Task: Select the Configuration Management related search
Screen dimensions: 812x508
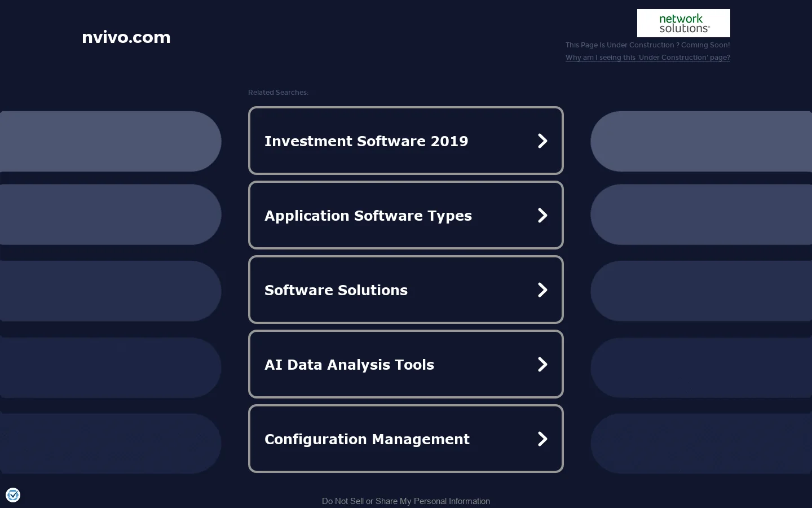Action: 406,439
